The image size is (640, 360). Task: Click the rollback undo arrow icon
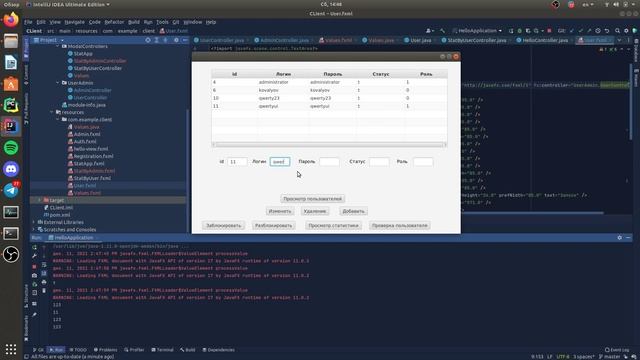(607, 31)
